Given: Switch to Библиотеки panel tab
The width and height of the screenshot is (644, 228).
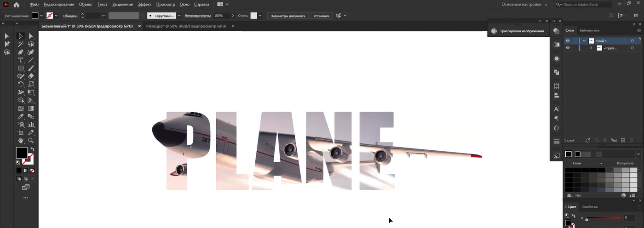Looking at the screenshot, I should click(589, 30).
